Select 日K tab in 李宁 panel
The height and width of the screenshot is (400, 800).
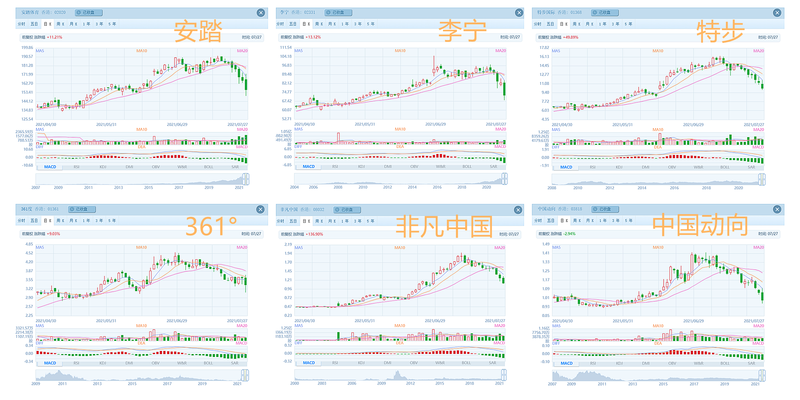pos(306,23)
